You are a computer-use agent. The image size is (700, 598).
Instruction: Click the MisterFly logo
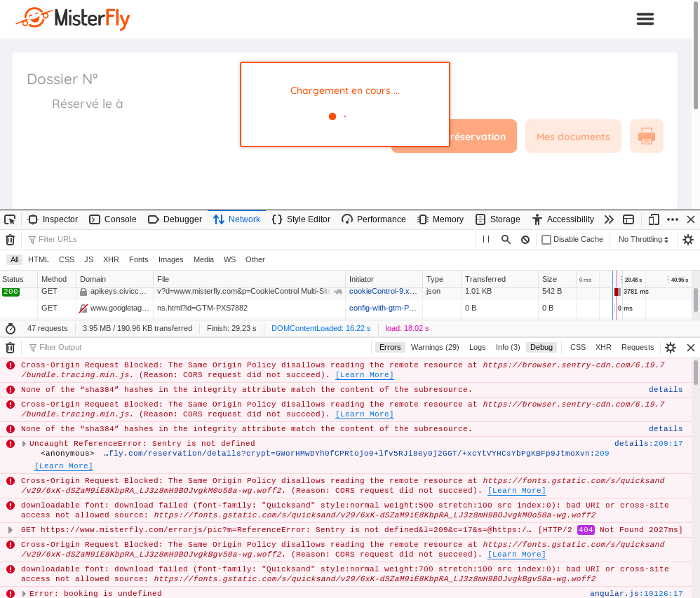(73, 18)
